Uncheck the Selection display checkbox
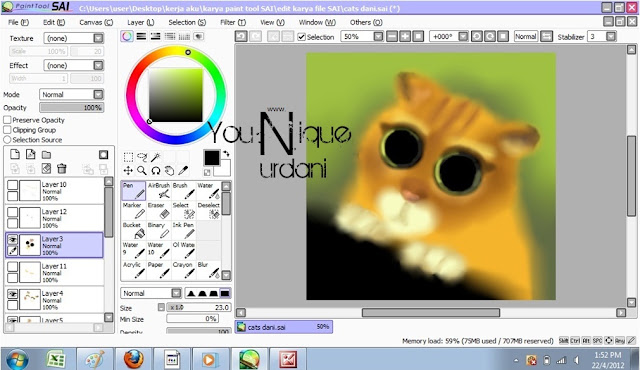Viewport: 640px width, 370px height. coord(302,37)
